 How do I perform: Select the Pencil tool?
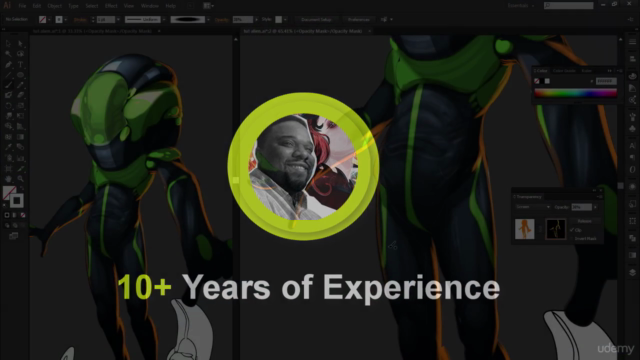click(20, 85)
